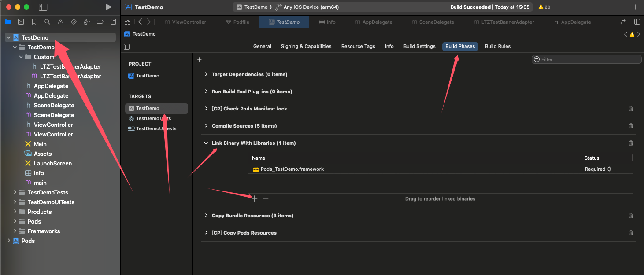Open the Bookmark navigator

pyautogui.click(x=34, y=22)
